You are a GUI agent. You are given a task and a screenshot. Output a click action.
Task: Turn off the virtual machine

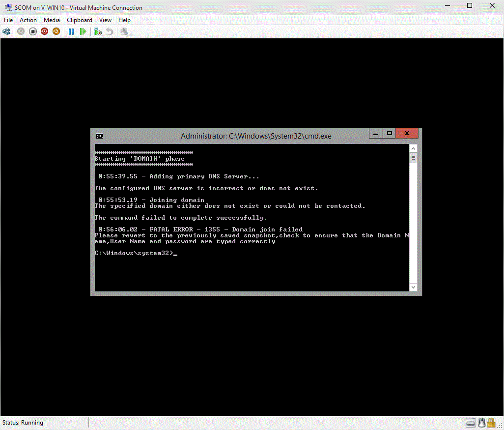[32, 31]
